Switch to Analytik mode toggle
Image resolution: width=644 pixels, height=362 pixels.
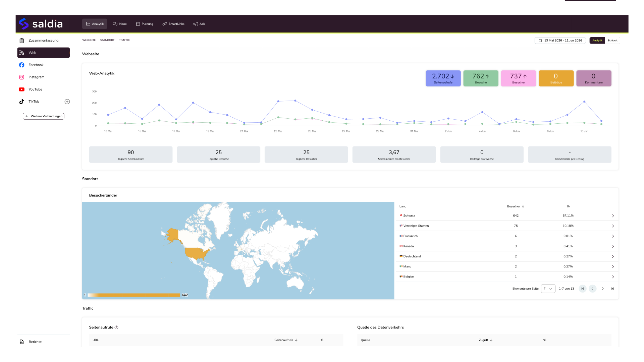597,41
